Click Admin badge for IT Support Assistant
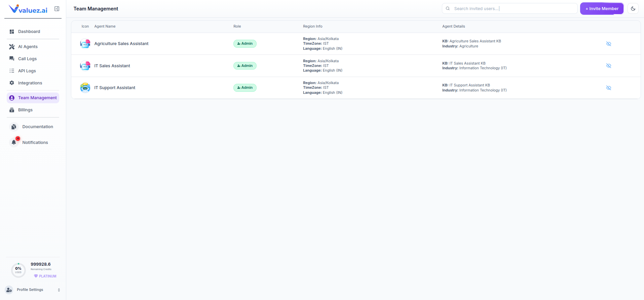The image size is (644, 300). point(245,88)
